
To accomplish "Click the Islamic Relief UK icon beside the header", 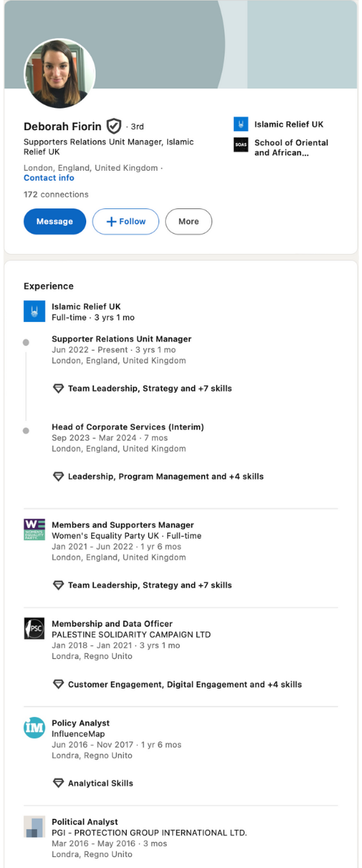I will coord(241,124).
